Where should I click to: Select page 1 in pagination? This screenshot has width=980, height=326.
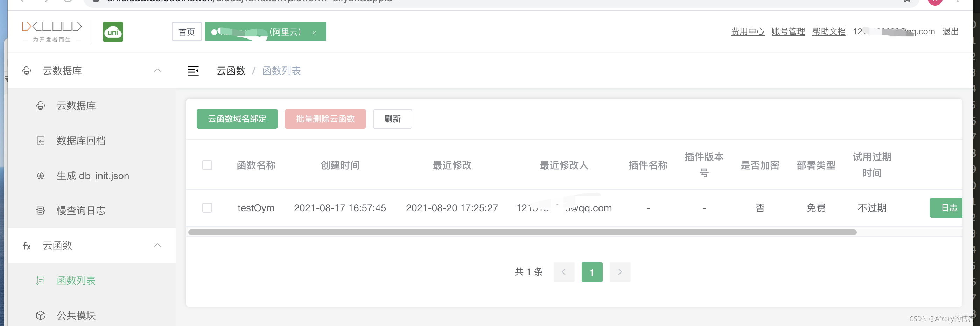(592, 272)
